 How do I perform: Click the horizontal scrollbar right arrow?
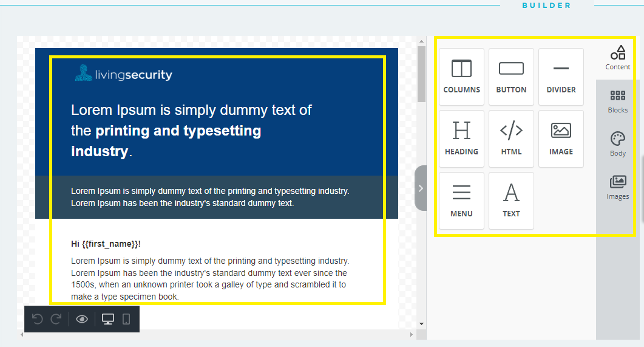point(411,335)
